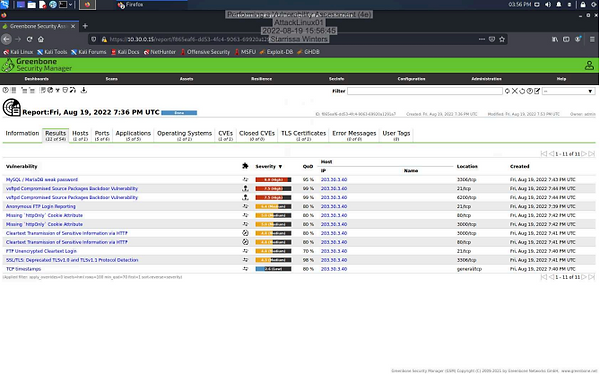The width and height of the screenshot is (600, 374).
Task: Switch to the Applications tab
Action: 133,135
